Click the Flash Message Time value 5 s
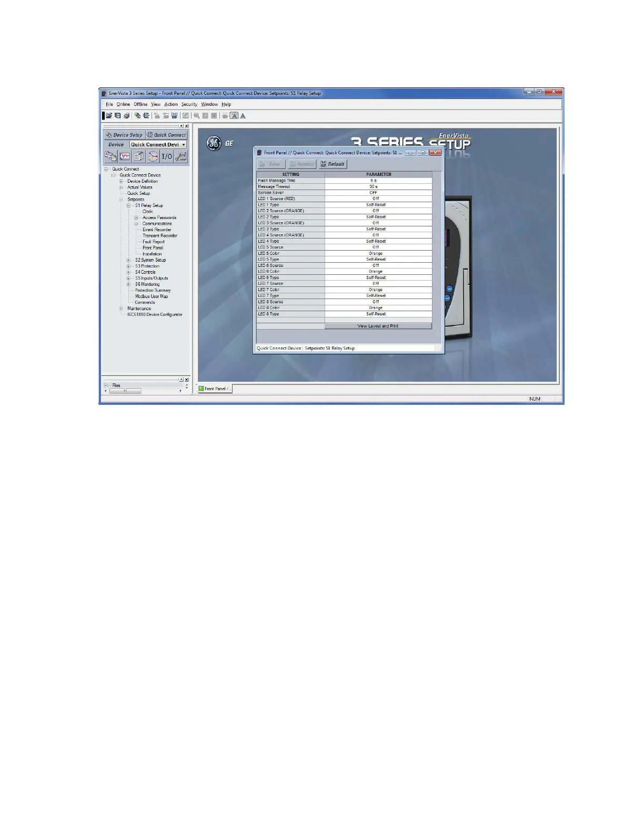 click(x=378, y=181)
